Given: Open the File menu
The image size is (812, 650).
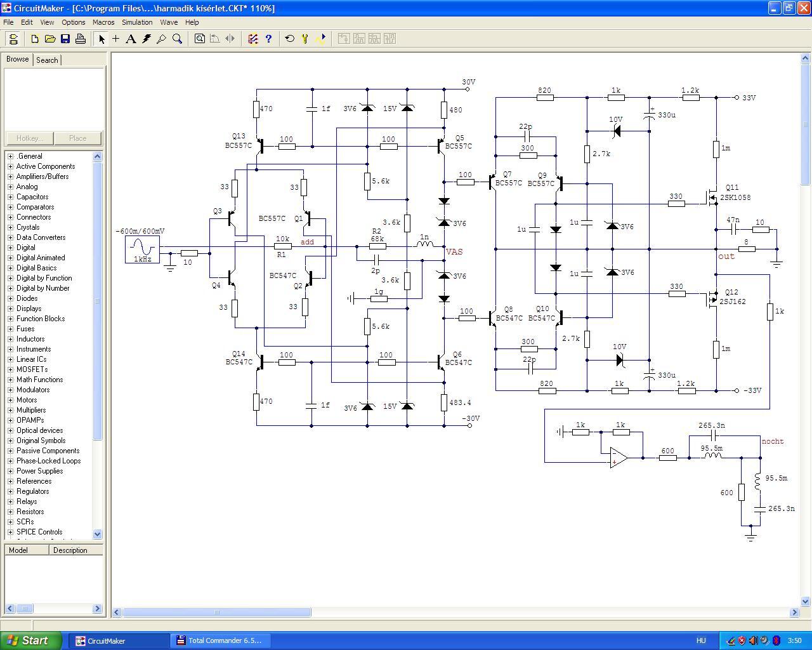Looking at the screenshot, I should pyautogui.click(x=8, y=22).
